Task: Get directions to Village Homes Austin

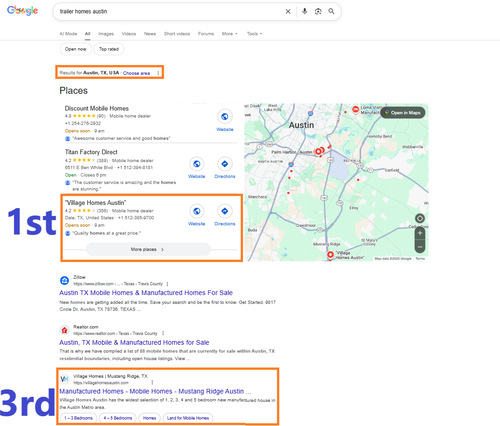Action: [225, 211]
